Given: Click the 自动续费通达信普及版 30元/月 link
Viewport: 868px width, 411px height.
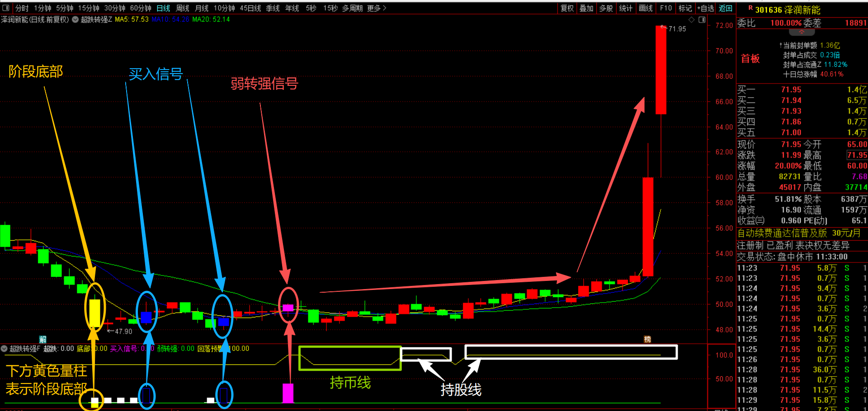Looking at the screenshot, I should [799, 233].
